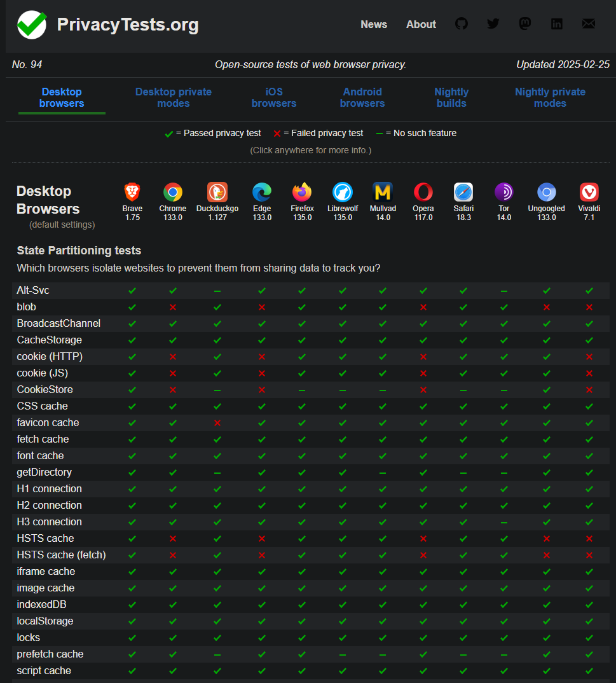Click Chrome's failed cookie (HTTP) test mark

172,356
